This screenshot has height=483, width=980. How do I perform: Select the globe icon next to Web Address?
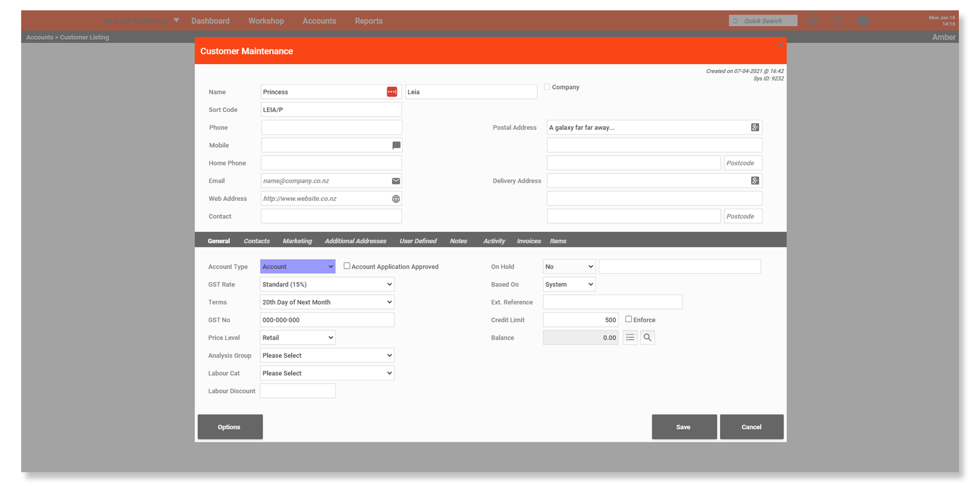(395, 198)
